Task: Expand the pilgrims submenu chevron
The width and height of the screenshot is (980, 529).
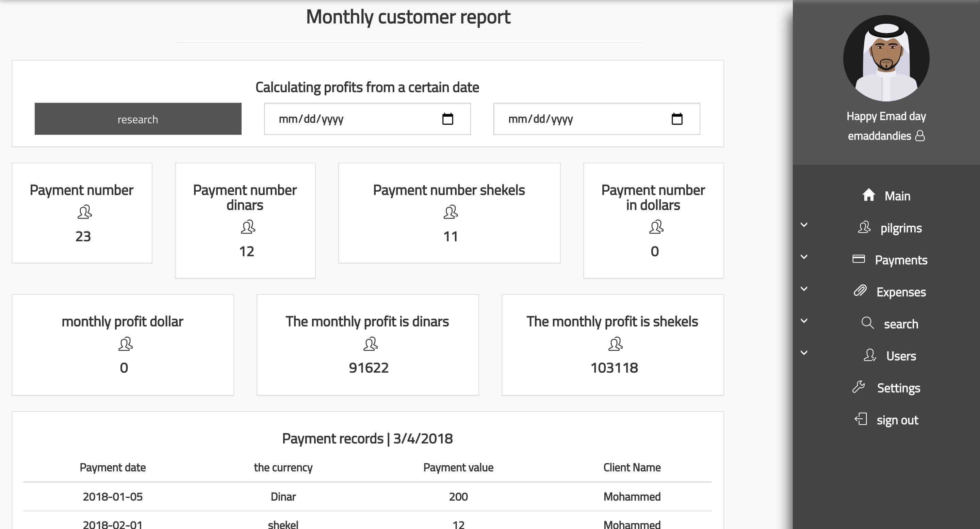Action: [x=804, y=225]
